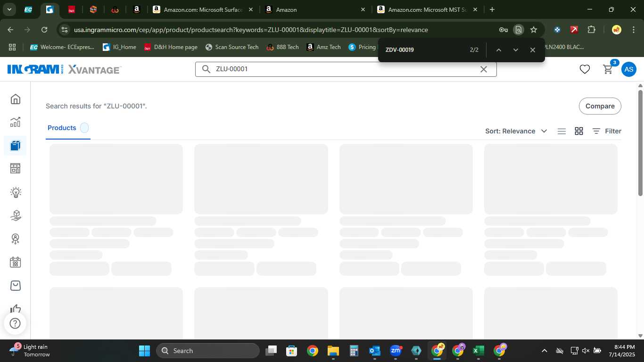Show hidden system tray icons
The height and width of the screenshot is (362, 644).
tap(544, 351)
